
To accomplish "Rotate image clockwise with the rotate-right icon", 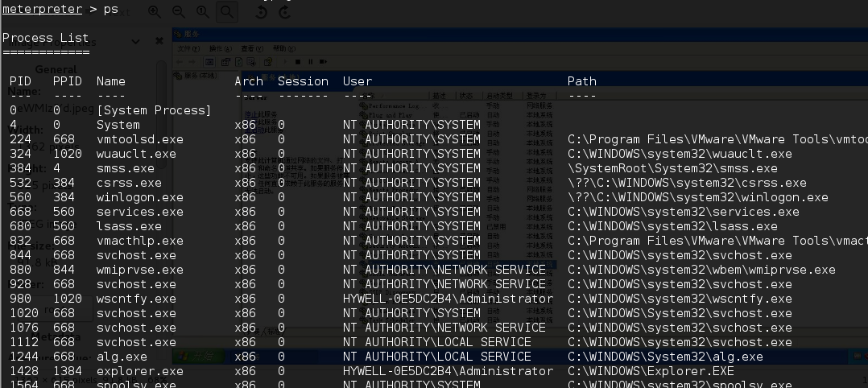I will (x=285, y=11).
